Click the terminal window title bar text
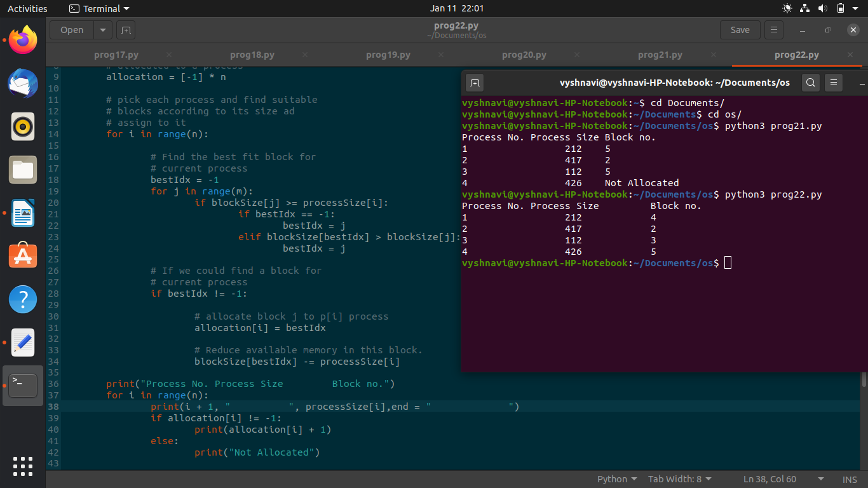The height and width of the screenshot is (488, 868). coord(674,83)
